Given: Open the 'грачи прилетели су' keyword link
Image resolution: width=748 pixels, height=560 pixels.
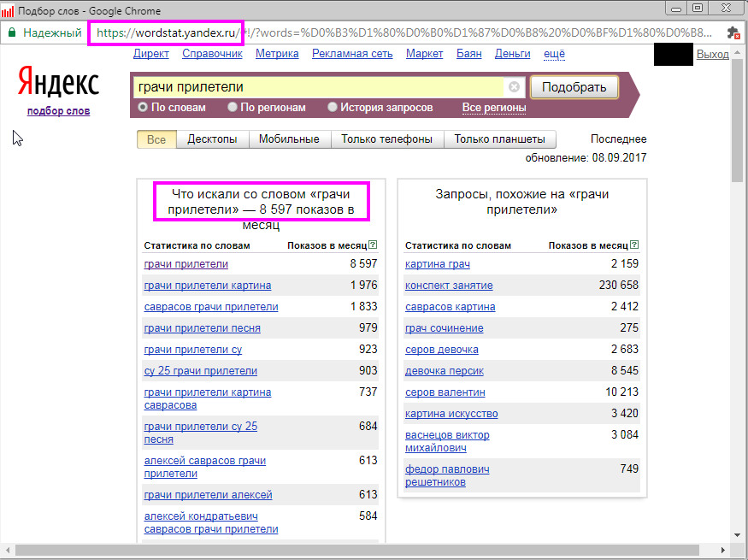Looking at the screenshot, I should pyautogui.click(x=192, y=350).
